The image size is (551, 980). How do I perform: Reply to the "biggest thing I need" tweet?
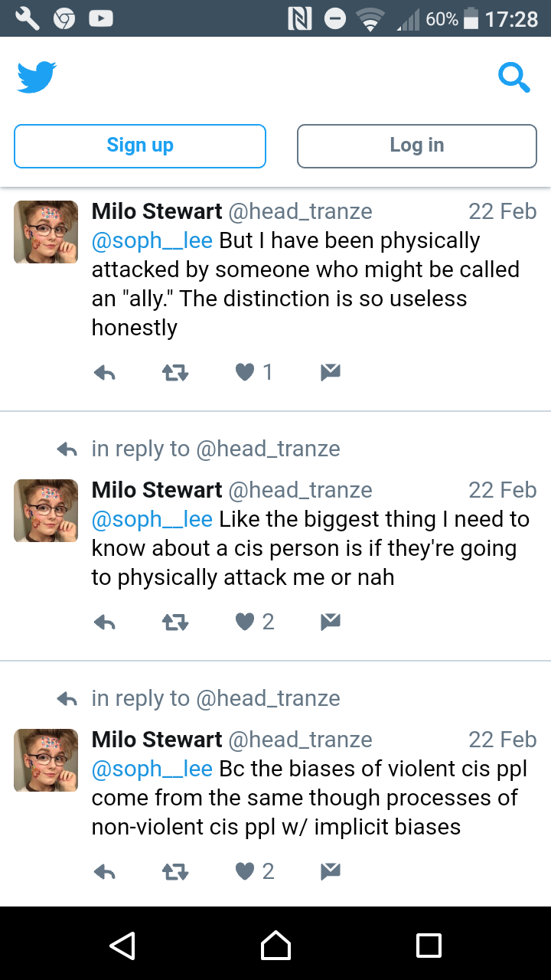(105, 622)
